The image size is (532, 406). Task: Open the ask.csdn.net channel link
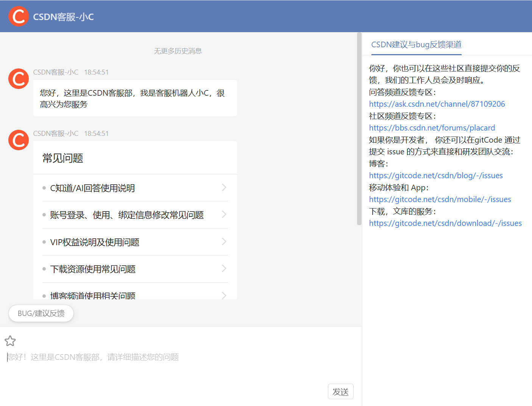pos(437,104)
